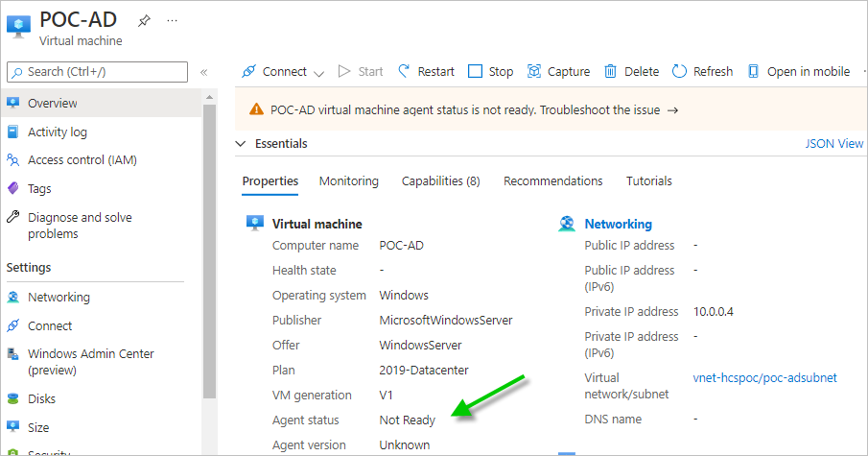Open the more options ellipsis beside POC-AD title
The width and height of the screenshot is (868, 456).
[172, 21]
